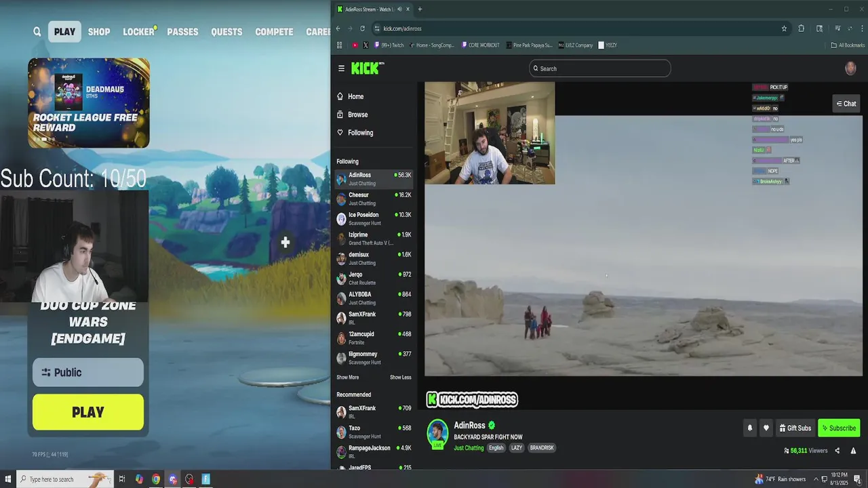Image resolution: width=868 pixels, height=488 pixels.
Task: Focus the Kick search field
Action: pos(600,68)
